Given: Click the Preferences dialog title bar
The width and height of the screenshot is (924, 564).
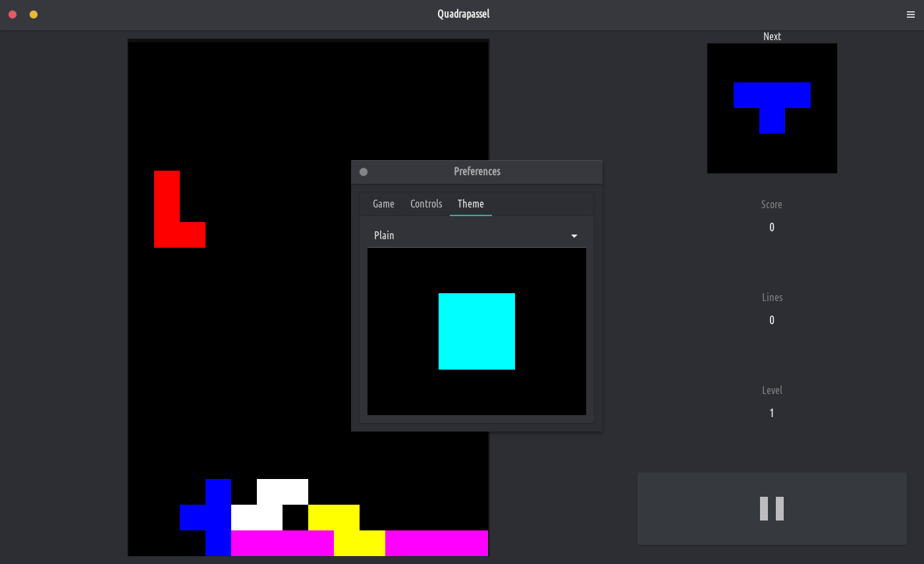Looking at the screenshot, I should point(477,172).
